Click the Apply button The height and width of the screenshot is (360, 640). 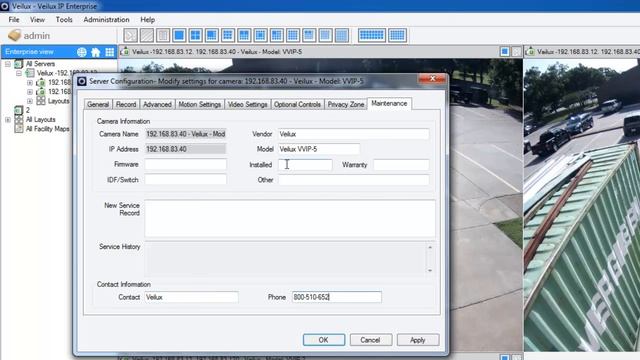pyautogui.click(x=418, y=340)
